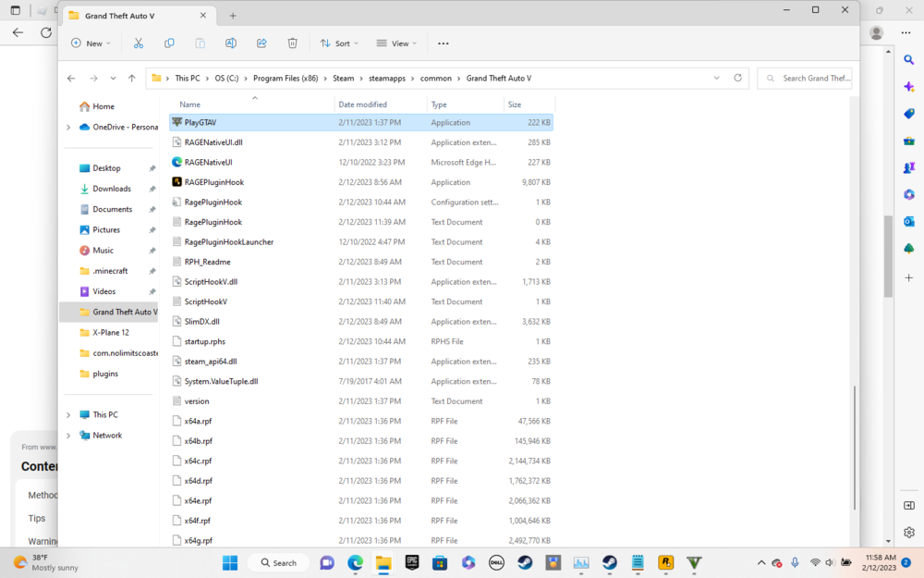The width and height of the screenshot is (924, 578).
Task: Cut the selected PlayGTAV file
Action: coord(138,43)
